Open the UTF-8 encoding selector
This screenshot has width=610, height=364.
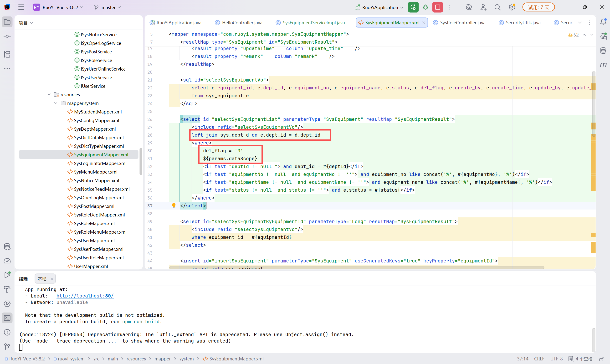(556, 359)
